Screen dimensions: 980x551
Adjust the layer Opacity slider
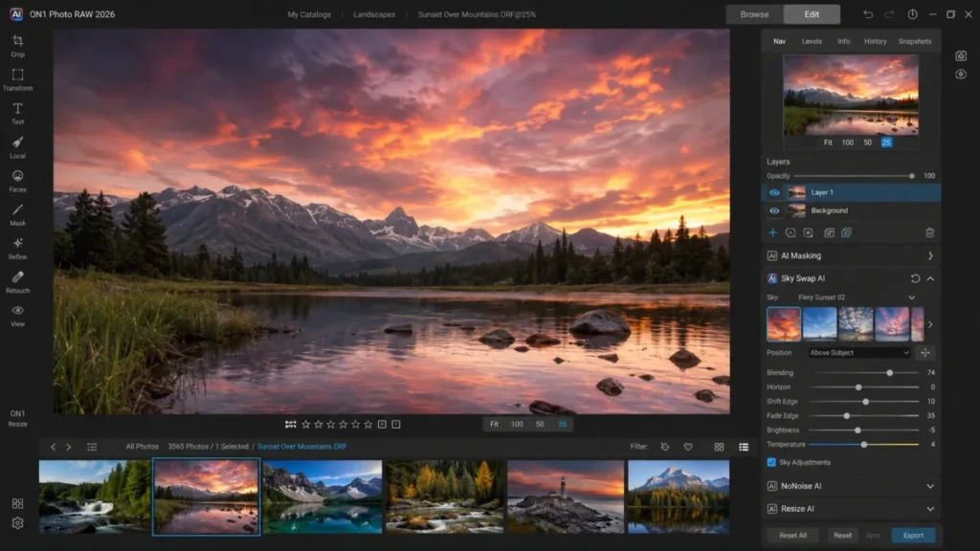coord(854,176)
